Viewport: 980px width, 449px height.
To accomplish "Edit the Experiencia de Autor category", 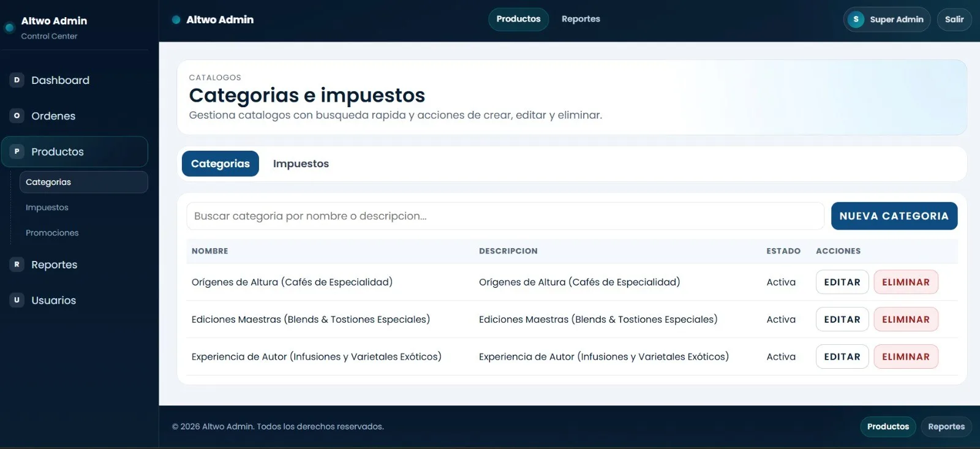I will 842,357.
